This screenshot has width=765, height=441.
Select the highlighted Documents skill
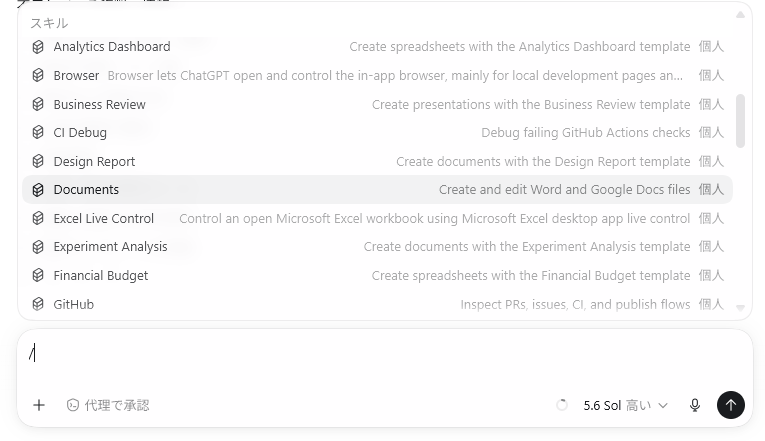click(x=377, y=190)
